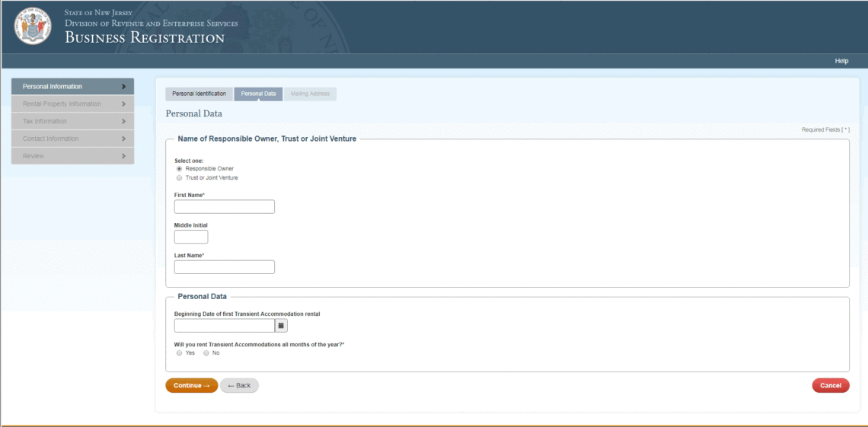The height and width of the screenshot is (427, 868).
Task: Click the red Cancel button
Action: click(x=830, y=386)
